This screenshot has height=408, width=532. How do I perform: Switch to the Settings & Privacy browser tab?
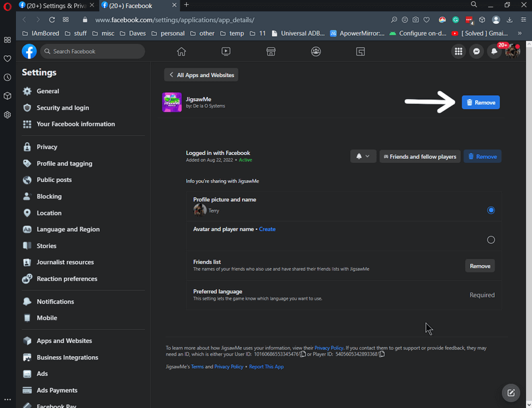(x=56, y=6)
